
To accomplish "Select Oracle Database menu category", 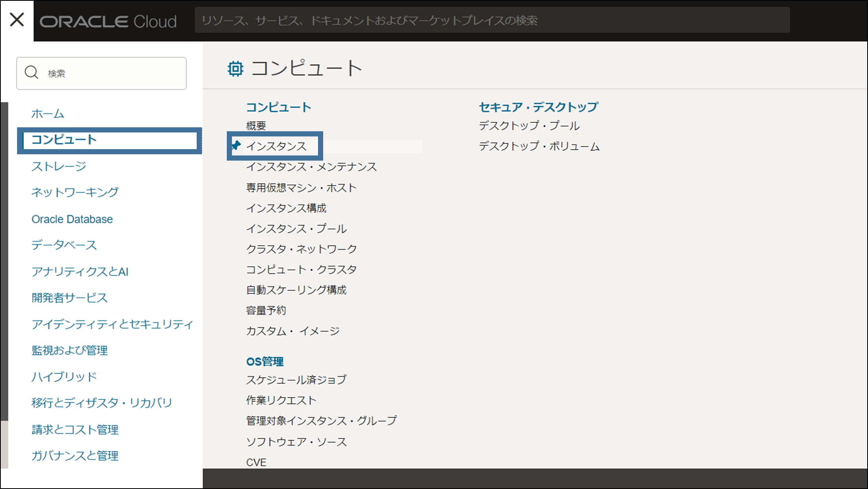I will coord(72,219).
